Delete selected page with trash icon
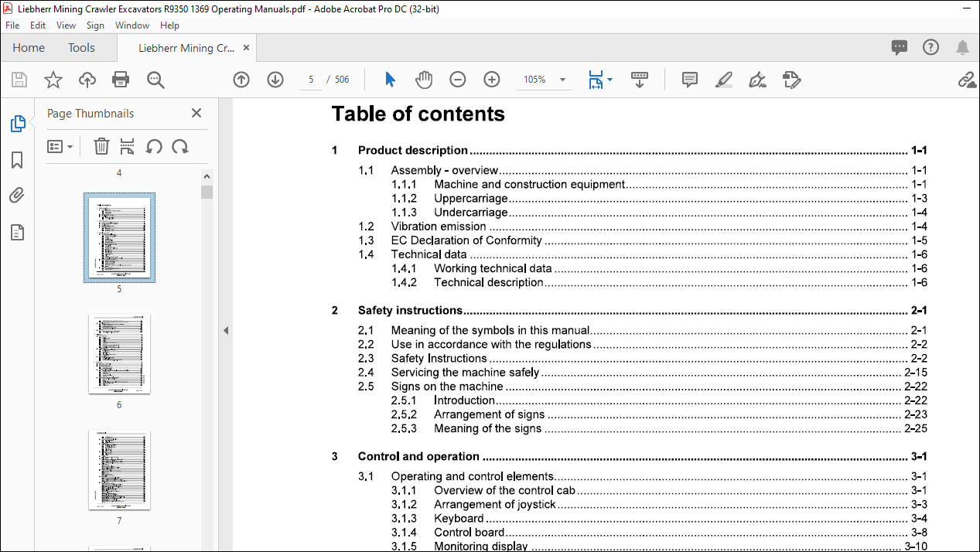The height and width of the screenshot is (552, 980). 101,146
